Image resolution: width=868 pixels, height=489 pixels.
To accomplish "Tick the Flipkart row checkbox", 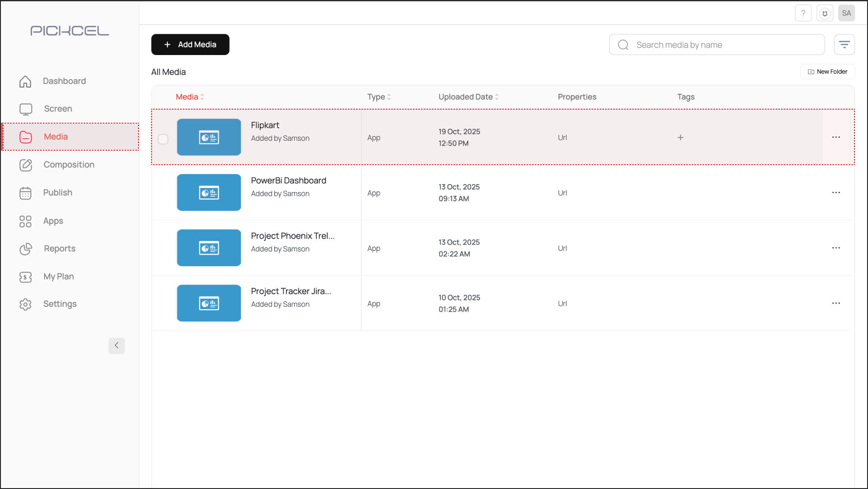I will (x=163, y=139).
